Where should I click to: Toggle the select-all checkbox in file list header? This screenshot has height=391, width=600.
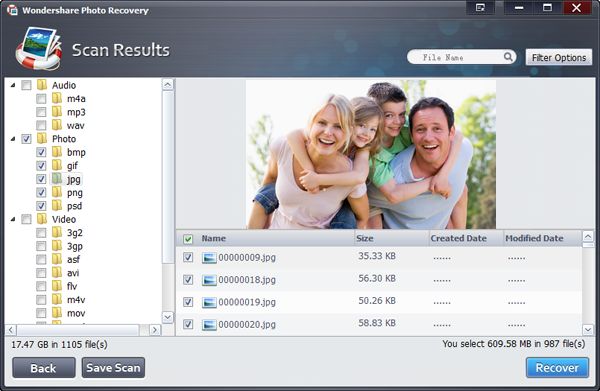coord(188,239)
